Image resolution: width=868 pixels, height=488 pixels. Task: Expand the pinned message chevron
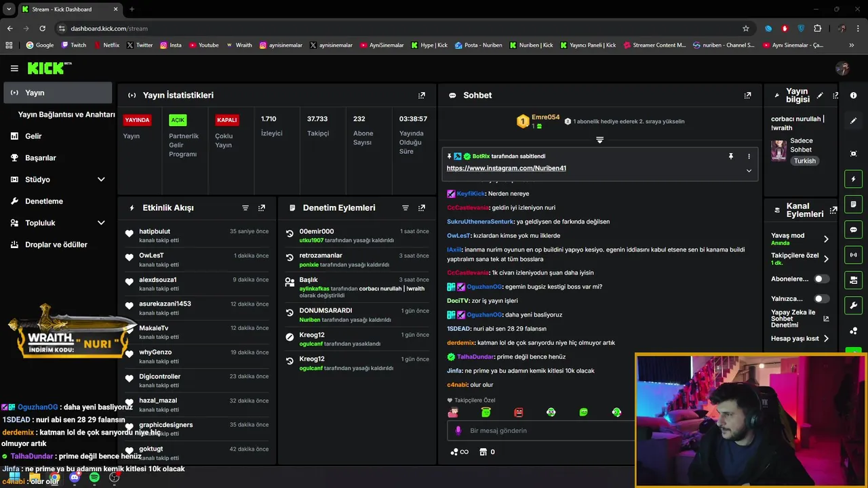[749, 171]
